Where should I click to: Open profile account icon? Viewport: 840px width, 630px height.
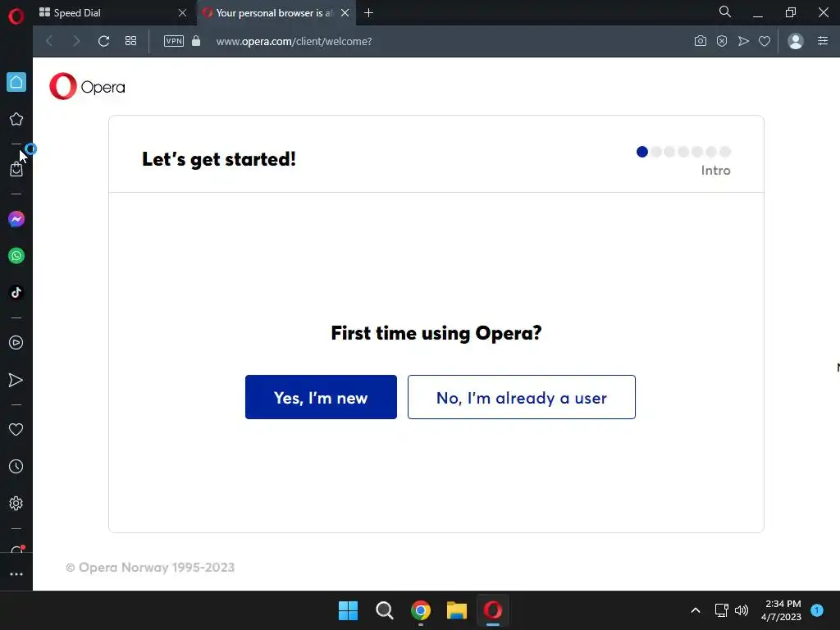click(796, 41)
